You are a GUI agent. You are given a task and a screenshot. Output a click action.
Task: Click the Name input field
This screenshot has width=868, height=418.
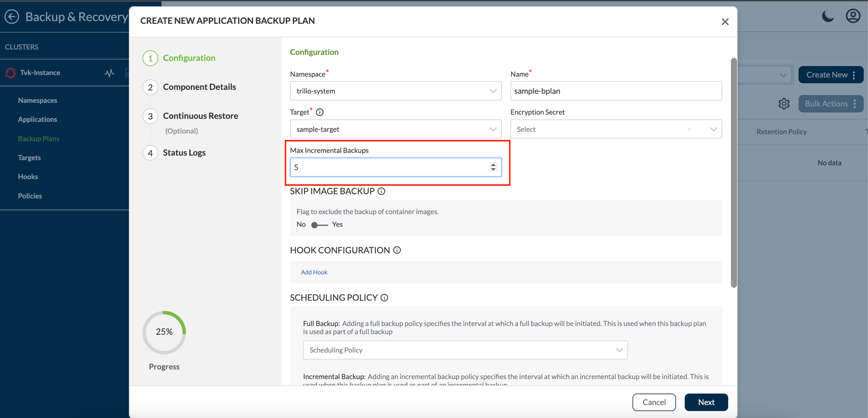(x=616, y=91)
